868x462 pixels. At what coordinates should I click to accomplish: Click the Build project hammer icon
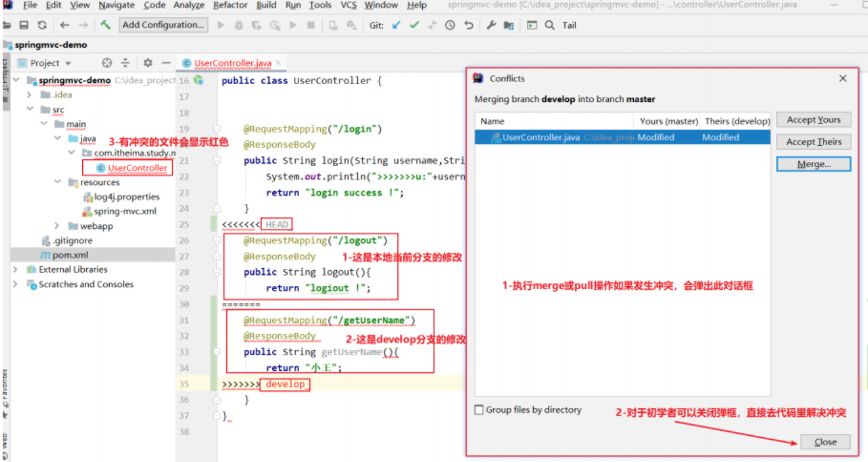106,25
